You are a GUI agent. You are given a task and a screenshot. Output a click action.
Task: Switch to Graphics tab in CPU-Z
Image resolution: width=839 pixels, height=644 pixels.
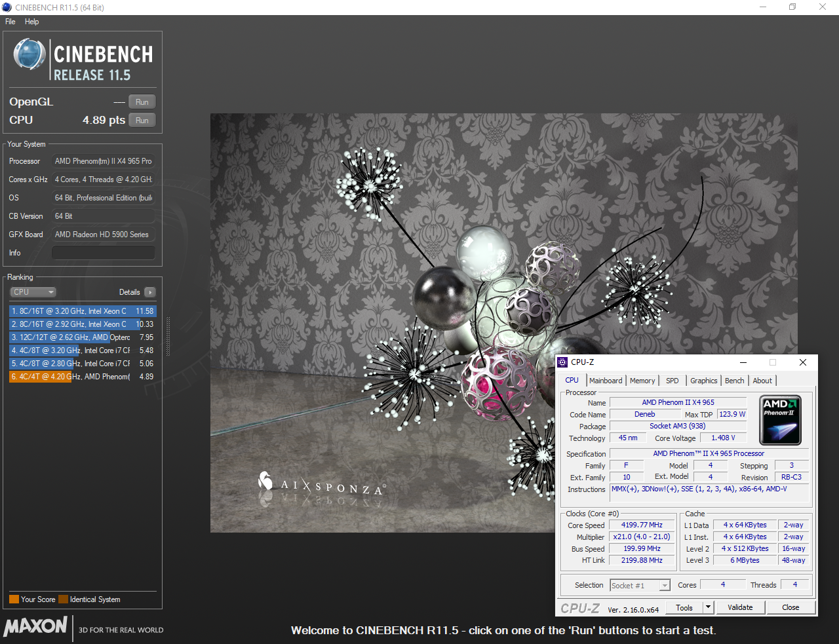tap(704, 381)
